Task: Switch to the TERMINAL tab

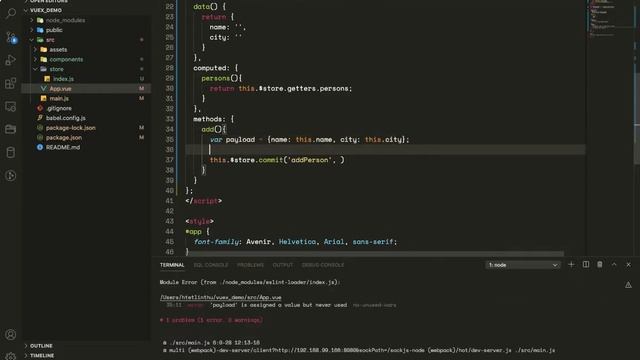Action: point(172,265)
